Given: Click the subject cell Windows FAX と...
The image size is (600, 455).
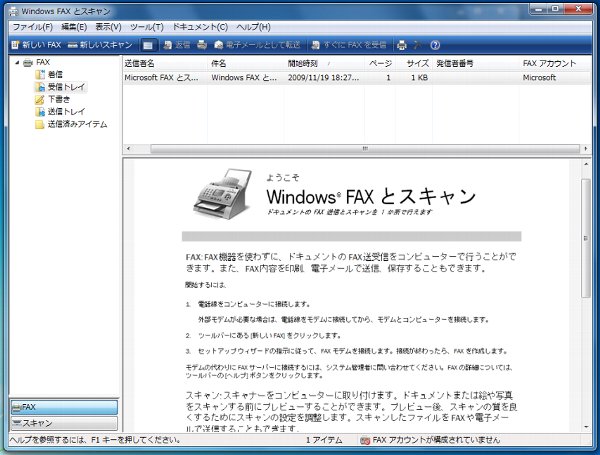Looking at the screenshot, I should coord(244,78).
